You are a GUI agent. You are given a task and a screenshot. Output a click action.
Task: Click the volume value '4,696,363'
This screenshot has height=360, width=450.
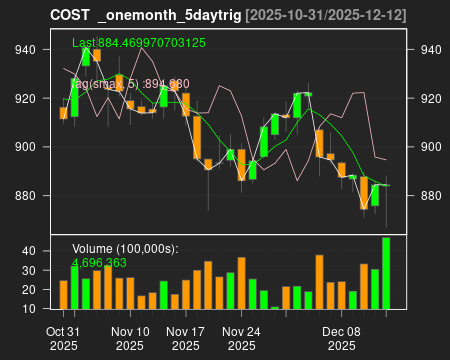[x=99, y=263]
